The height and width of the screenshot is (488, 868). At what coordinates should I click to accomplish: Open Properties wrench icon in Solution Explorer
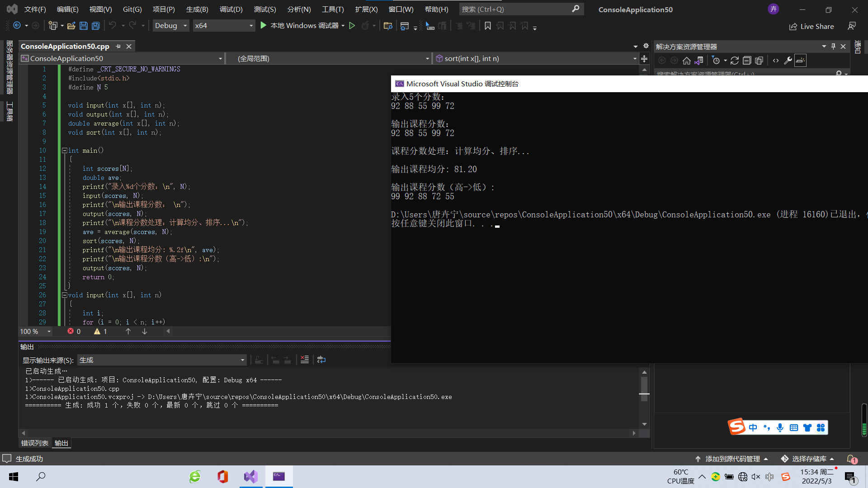coord(788,61)
